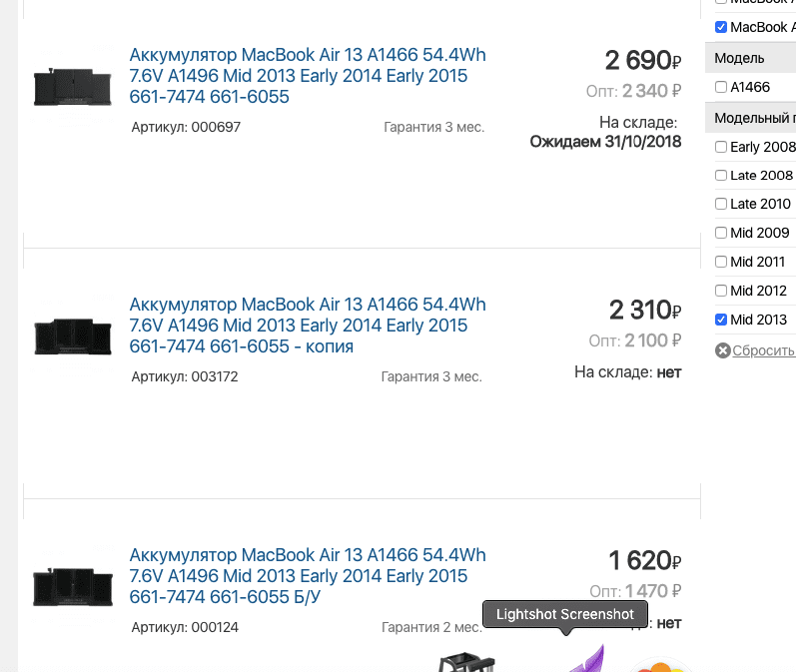Tick the A1466 model checkbox
This screenshot has width=796, height=672.
click(x=721, y=88)
